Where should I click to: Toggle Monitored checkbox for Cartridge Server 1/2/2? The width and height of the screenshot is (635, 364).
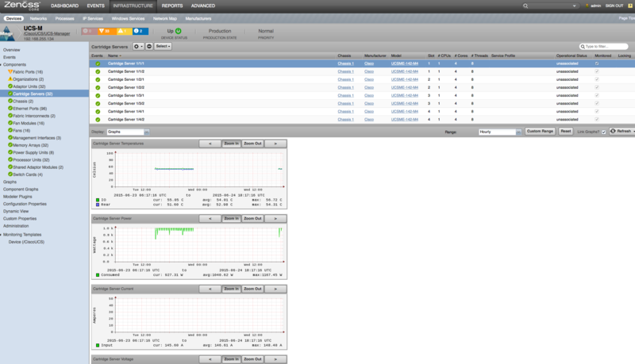(x=597, y=87)
